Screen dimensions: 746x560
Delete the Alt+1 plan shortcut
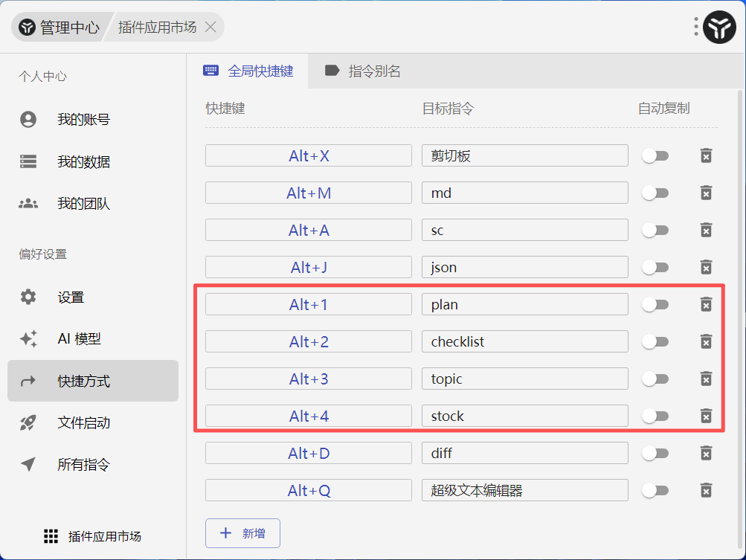click(706, 304)
